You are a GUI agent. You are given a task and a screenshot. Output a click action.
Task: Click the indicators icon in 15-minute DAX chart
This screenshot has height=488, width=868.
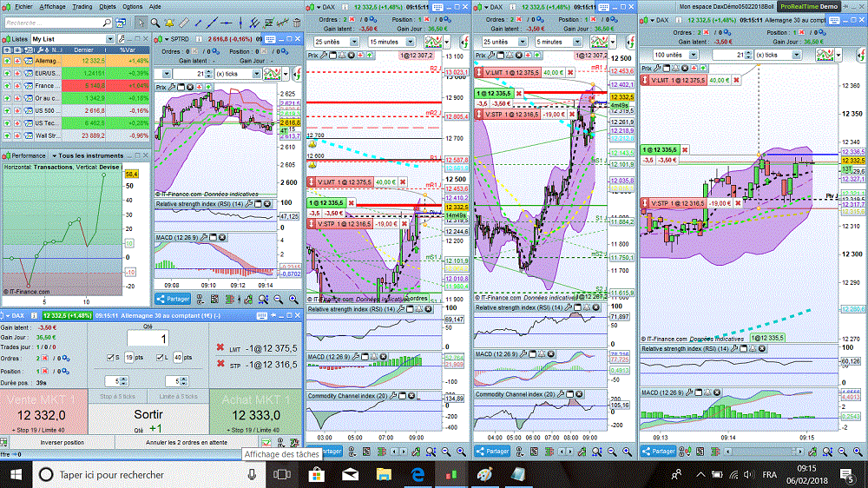click(433, 42)
